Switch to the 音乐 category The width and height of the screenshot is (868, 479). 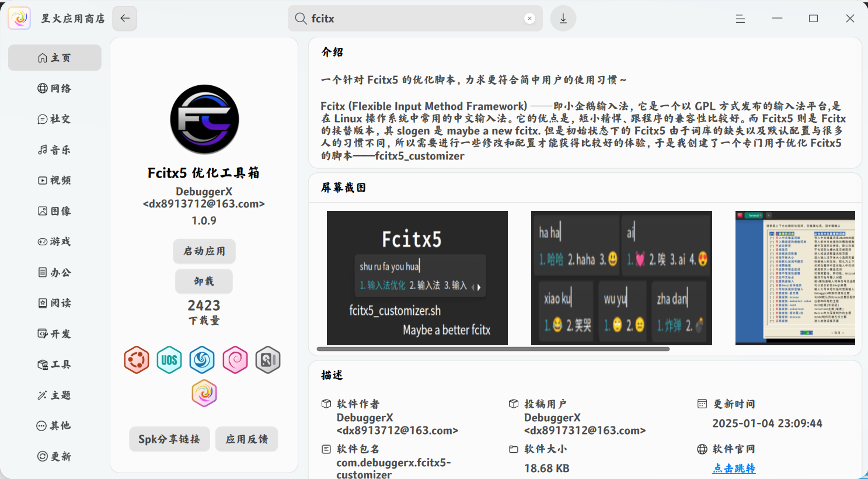55,150
